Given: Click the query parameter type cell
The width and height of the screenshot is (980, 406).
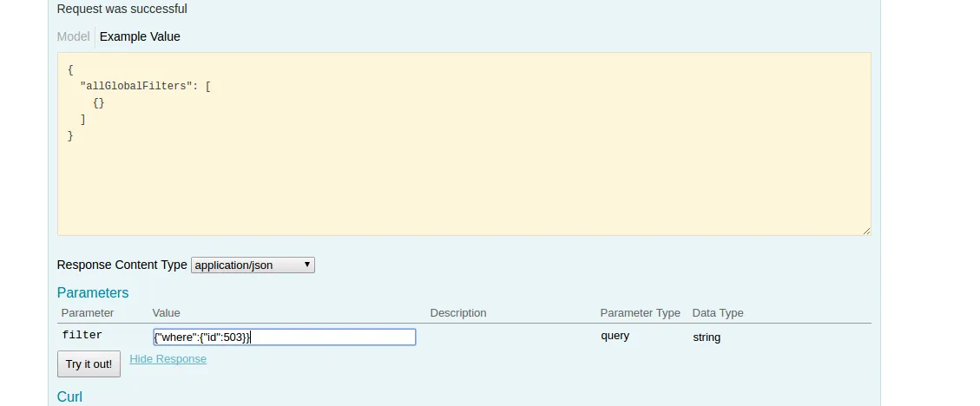Looking at the screenshot, I should 615,335.
